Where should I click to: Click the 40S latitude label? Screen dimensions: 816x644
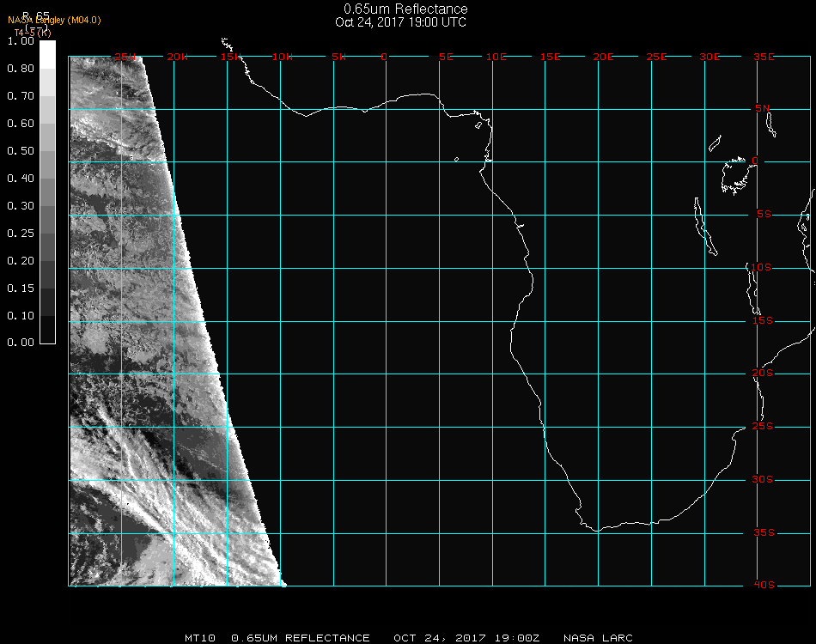pyautogui.click(x=764, y=586)
